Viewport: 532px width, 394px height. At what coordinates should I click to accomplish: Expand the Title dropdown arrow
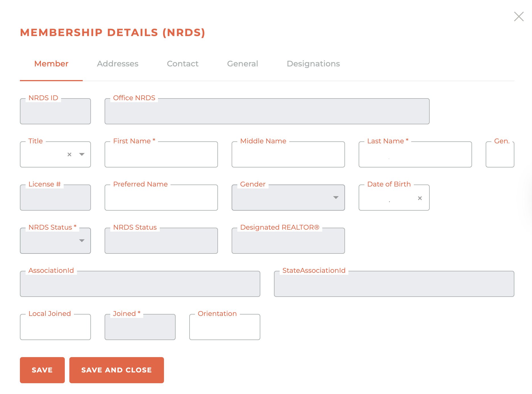[82, 154]
